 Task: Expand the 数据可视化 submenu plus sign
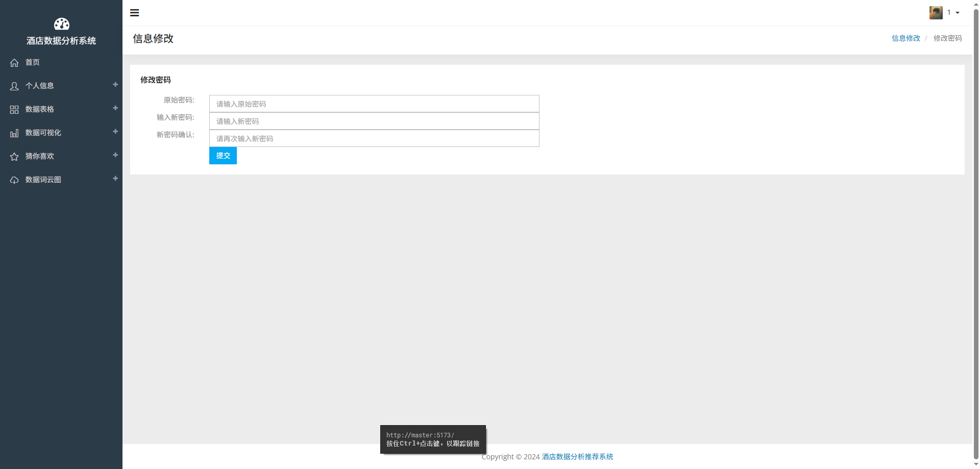pyautogui.click(x=115, y=132)
